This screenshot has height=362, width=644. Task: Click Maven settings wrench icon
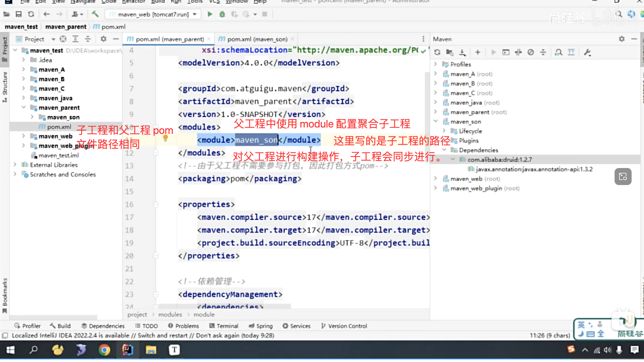pos(587,52)
